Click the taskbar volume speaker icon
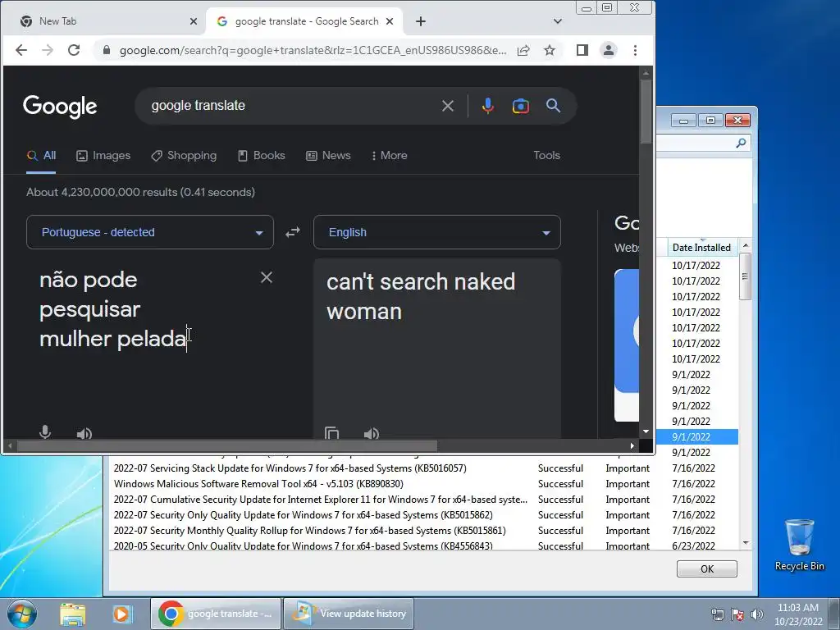The height and width of the screenshot is (630, 840). (x=756, y=614)
